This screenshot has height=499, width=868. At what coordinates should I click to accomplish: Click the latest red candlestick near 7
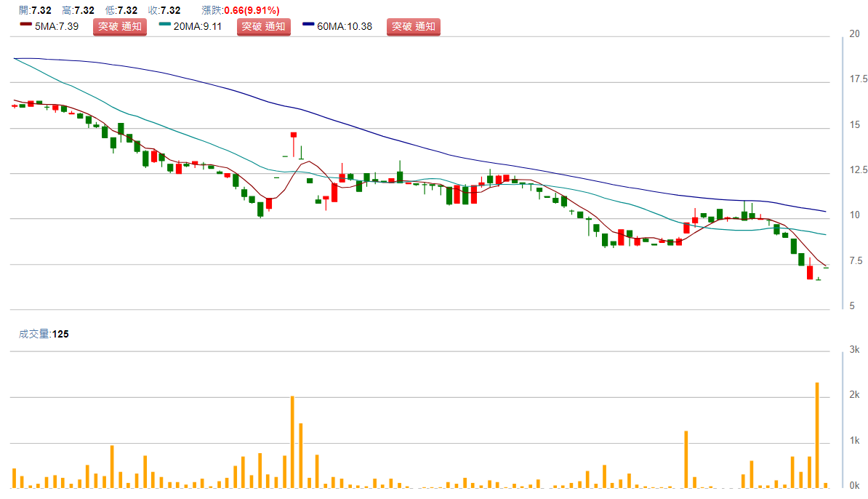click(x=809, y=272)
